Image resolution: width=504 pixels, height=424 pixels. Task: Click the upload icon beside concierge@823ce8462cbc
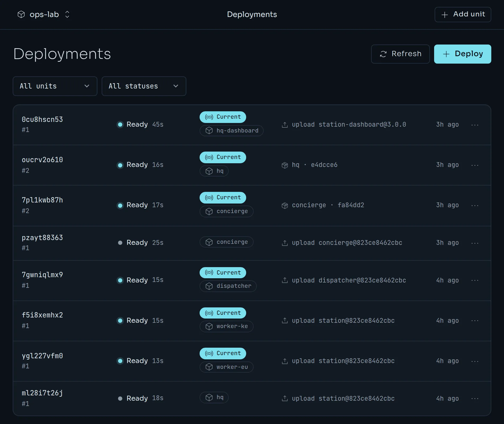pyautogui.click(x=285, y=243)
